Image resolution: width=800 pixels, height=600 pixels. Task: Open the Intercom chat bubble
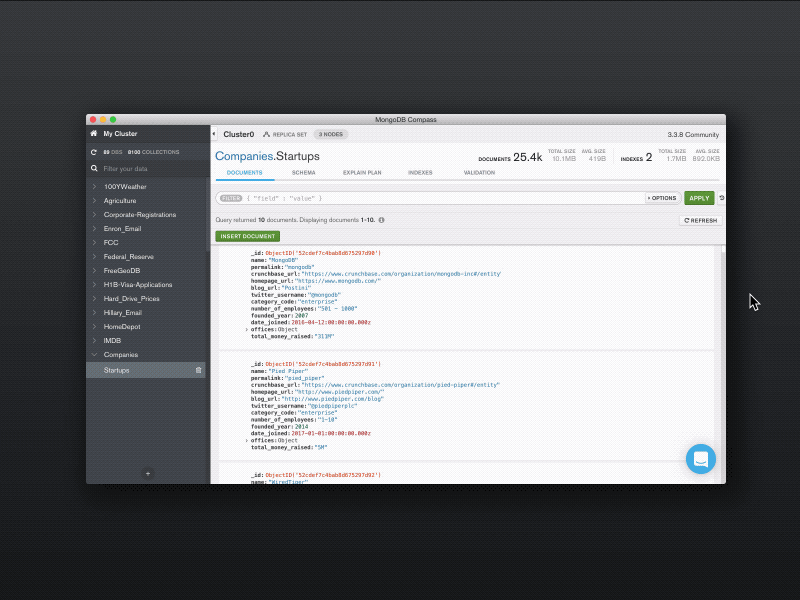[700, 458]
